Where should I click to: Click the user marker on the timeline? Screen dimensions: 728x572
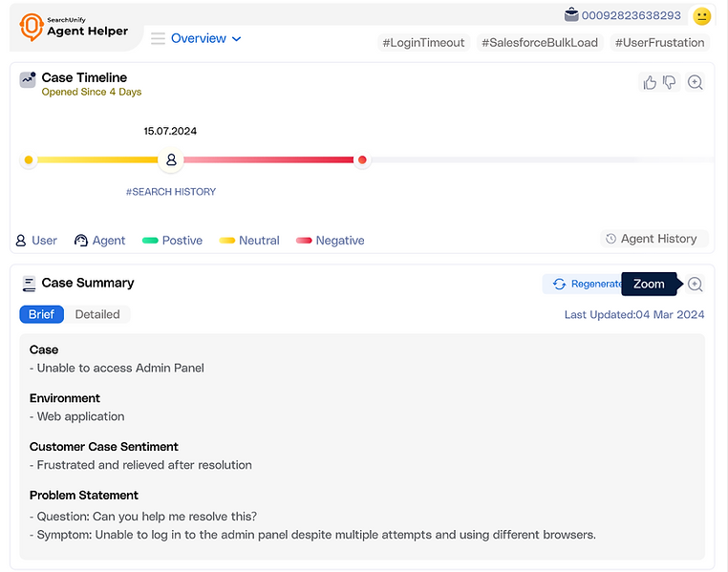[x=171, y=160]
